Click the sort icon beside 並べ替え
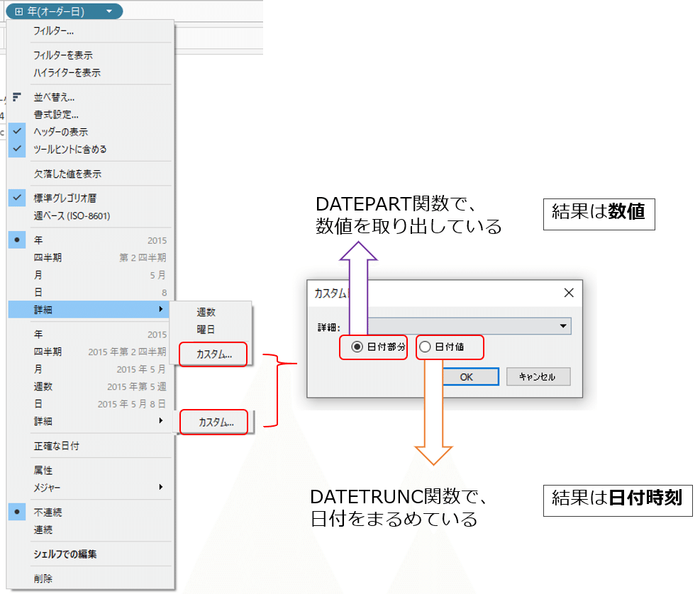Screen dimensions: 700x594 pos(17,97)
